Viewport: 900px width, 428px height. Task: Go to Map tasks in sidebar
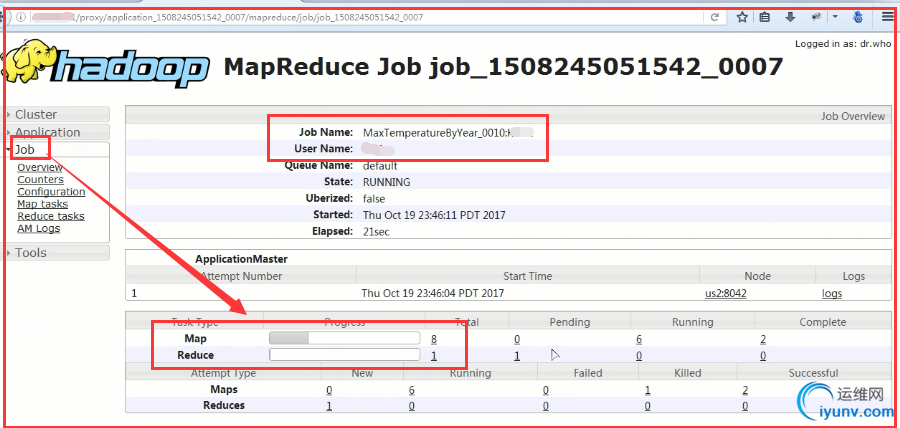click(42, 204)
